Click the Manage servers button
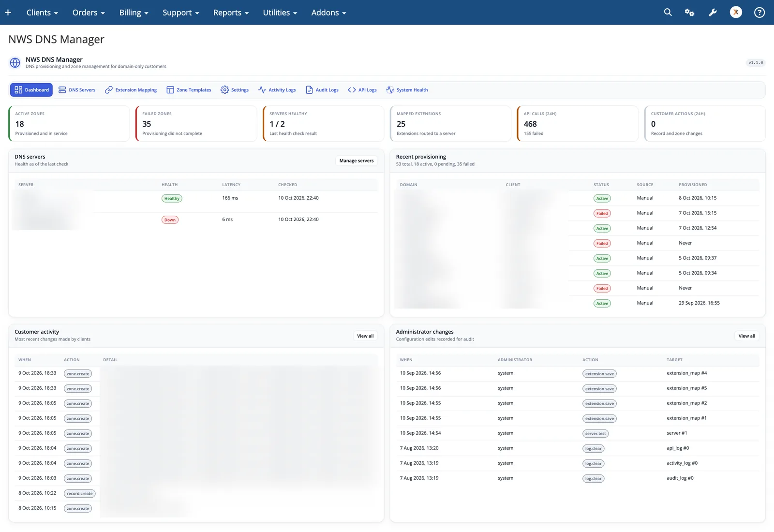Viewport: 774px width, 532px height. click(x=357, y=161)
